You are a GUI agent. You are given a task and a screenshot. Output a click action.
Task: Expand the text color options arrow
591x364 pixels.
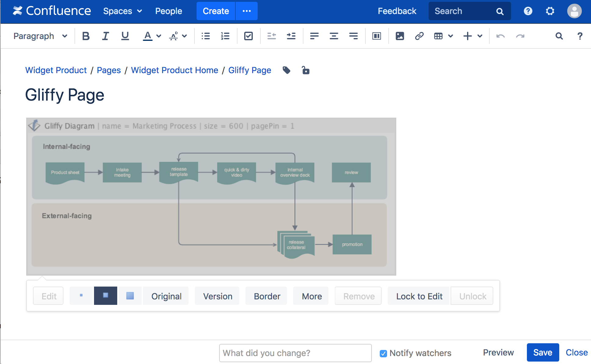159,36
